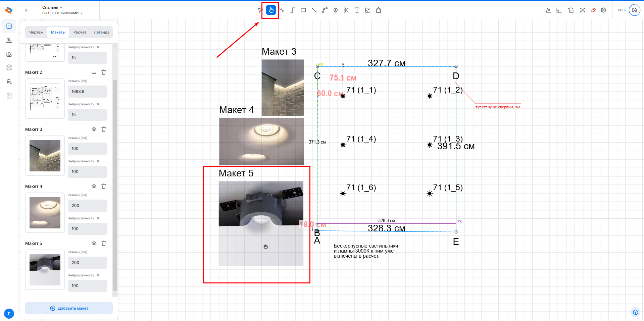644x321 pixels.
Task: Activate the scissors cut tool
Action: tap(346, 10)
